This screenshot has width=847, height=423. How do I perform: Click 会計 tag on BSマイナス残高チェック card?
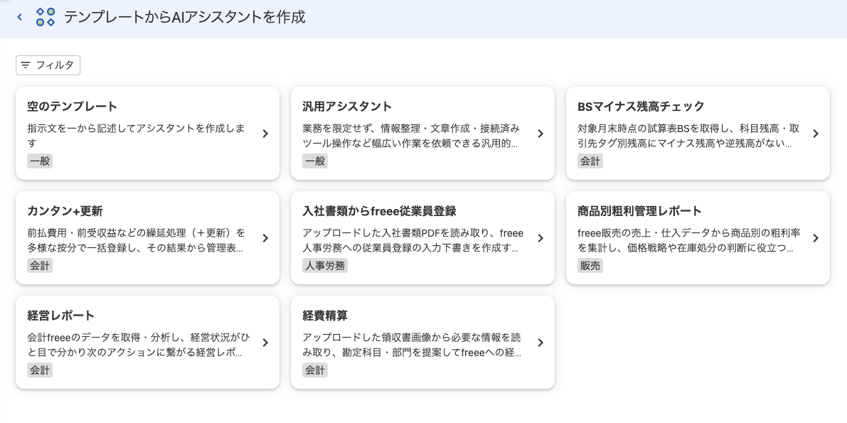click(590, 161)
